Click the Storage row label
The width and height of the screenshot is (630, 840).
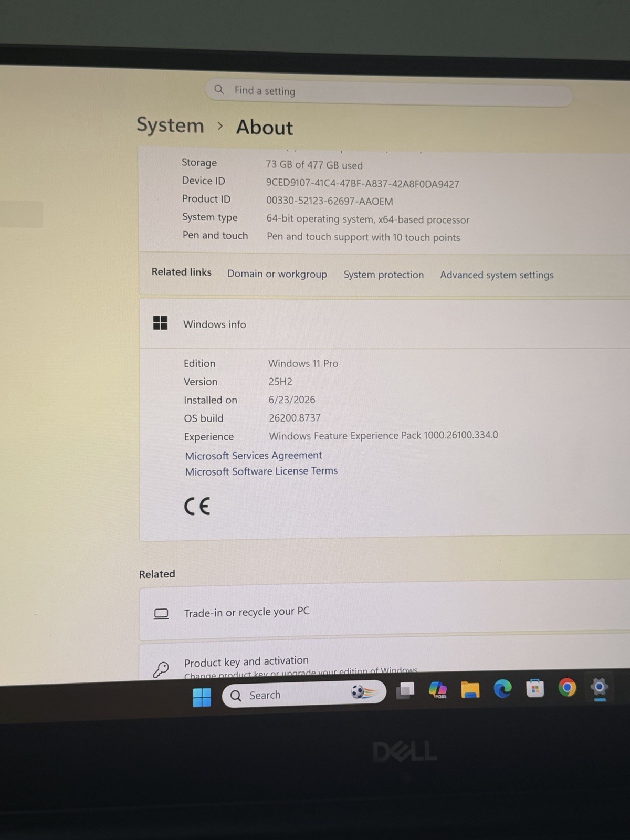point(199,163)
